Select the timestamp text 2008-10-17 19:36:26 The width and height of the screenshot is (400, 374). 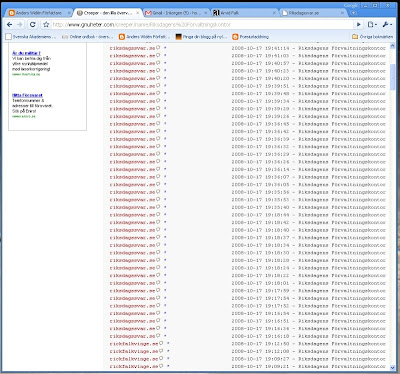coord(260,162)
